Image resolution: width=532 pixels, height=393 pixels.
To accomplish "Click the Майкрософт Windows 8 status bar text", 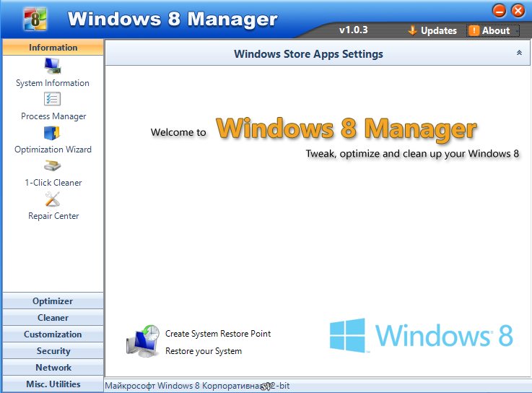I will (197, 386).
